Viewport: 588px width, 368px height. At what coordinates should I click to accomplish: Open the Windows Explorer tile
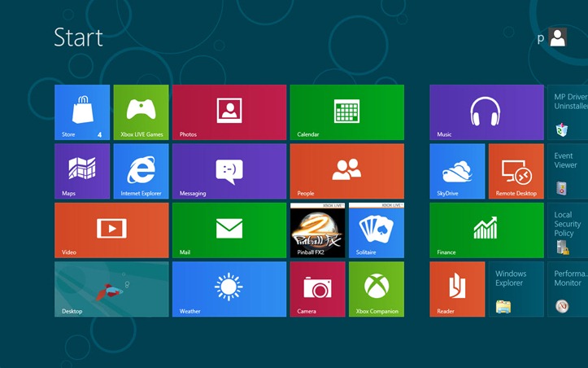[516, 289]
